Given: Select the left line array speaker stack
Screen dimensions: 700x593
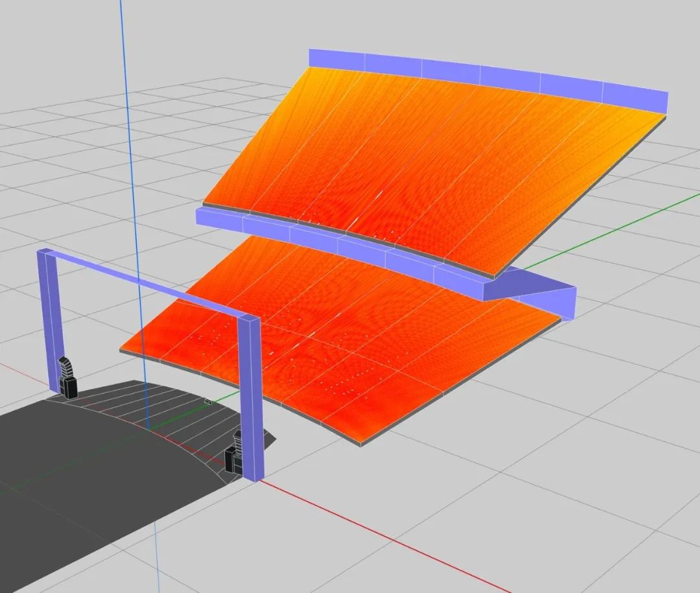Looking at the screenshot, I should click(66, 367).
